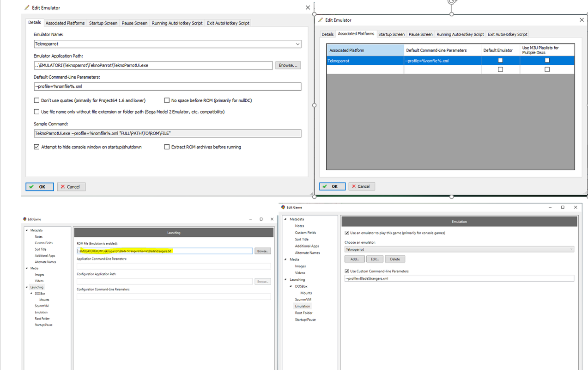588x370 pixels.
Task: Switch to Details tab in right Edit Emulator
Action: point(327,34)
